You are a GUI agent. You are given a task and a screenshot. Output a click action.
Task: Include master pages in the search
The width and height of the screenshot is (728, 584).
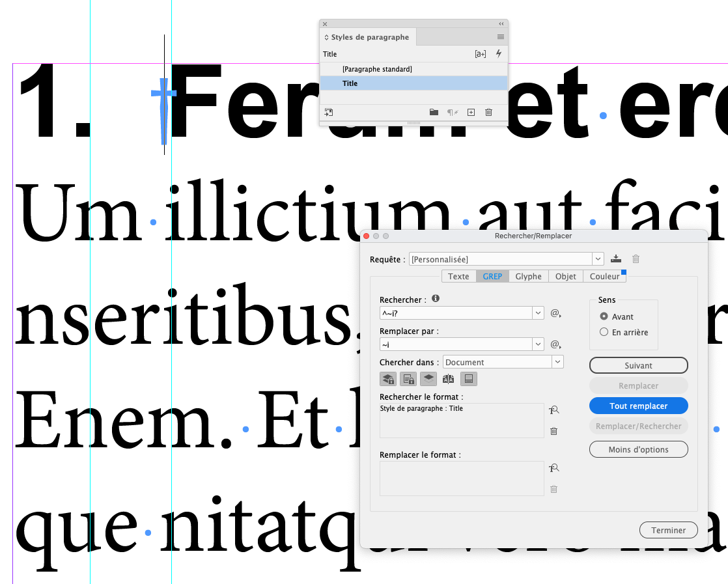click(x=448, y=378)
